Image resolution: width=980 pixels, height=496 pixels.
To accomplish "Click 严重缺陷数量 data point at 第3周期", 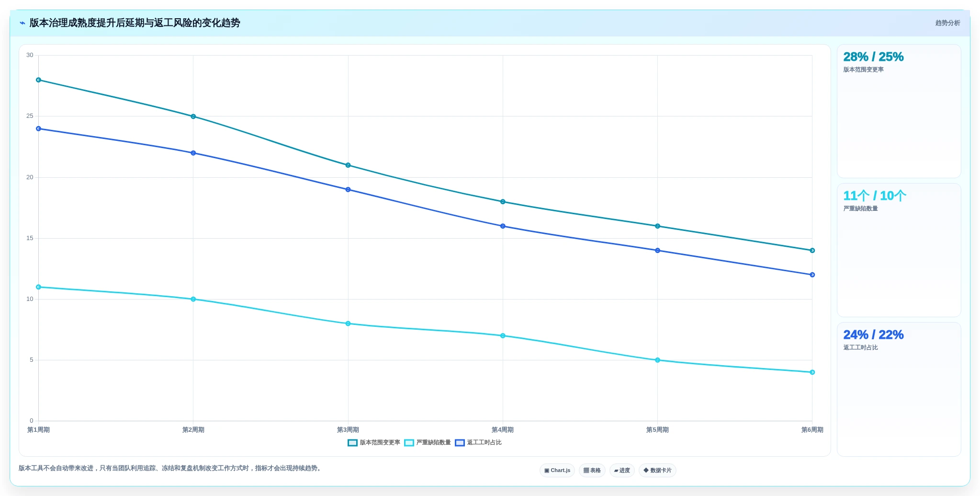I will point(348,324).
